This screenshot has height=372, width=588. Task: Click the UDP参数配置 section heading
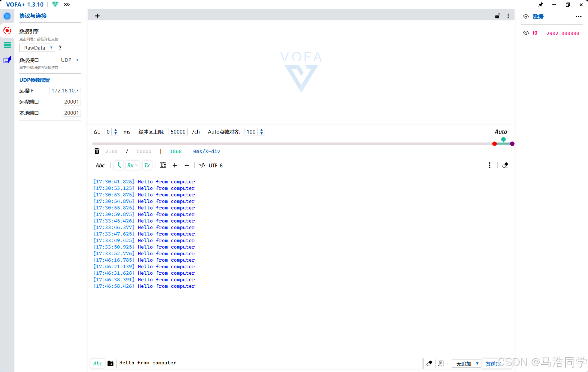point(35,80)
